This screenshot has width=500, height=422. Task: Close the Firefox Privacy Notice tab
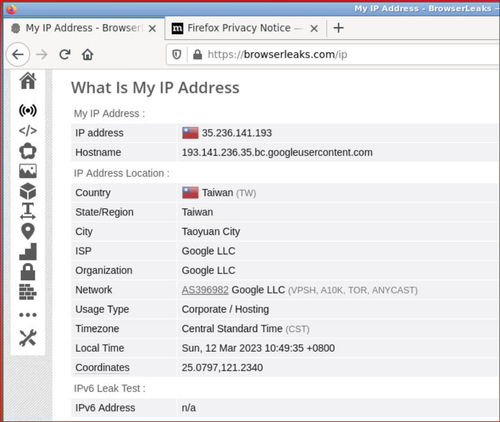tap(314, 29)
